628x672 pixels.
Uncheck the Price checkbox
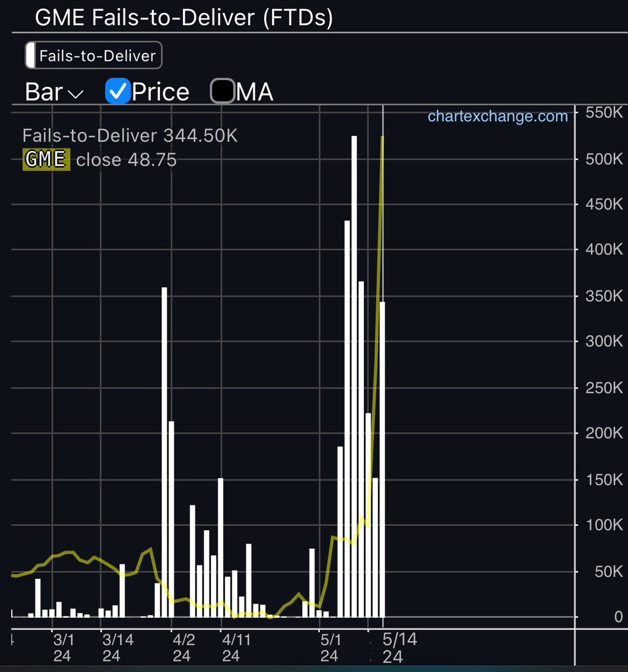[118, 92]
